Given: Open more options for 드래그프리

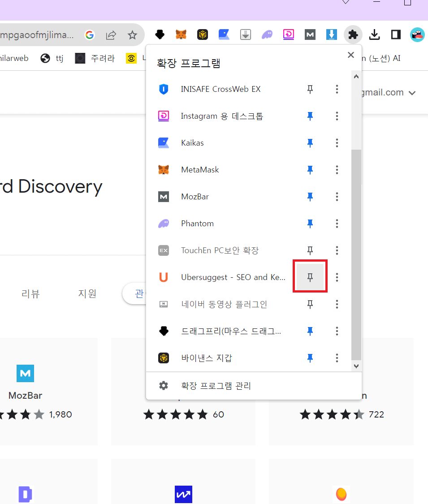Looking at the screenshot, I should (337, 331).
